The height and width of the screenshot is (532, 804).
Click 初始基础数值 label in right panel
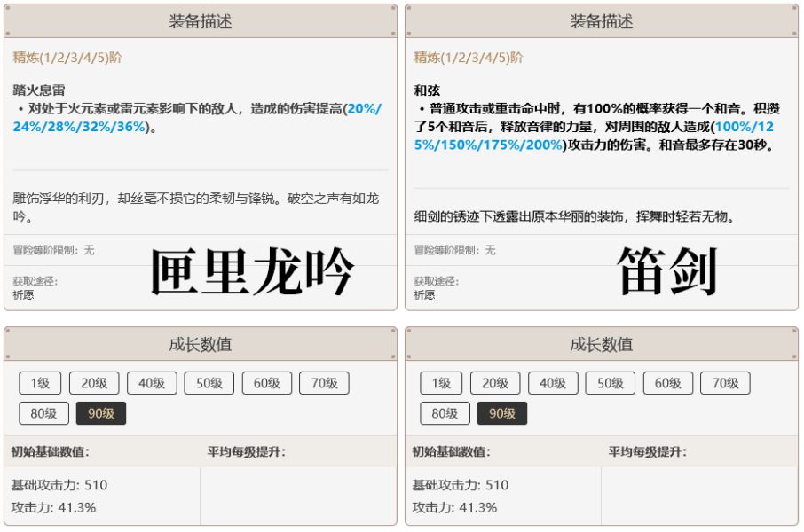point(451,451)
